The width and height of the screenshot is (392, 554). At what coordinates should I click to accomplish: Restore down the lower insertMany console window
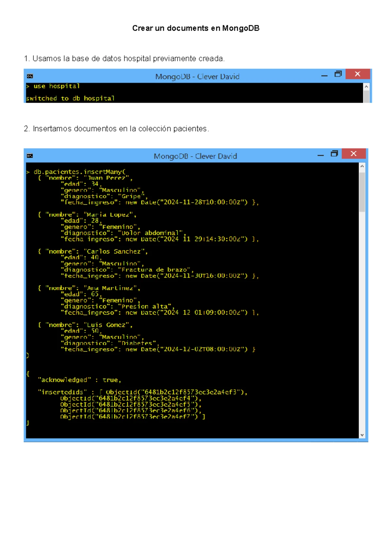[334, 154]
